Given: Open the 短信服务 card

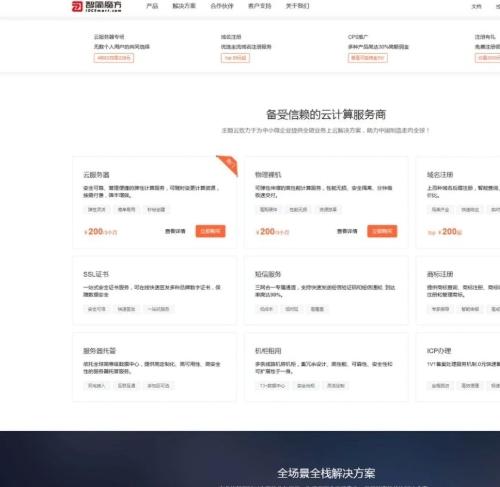Looking at the screenshot, I should point(326,290).
